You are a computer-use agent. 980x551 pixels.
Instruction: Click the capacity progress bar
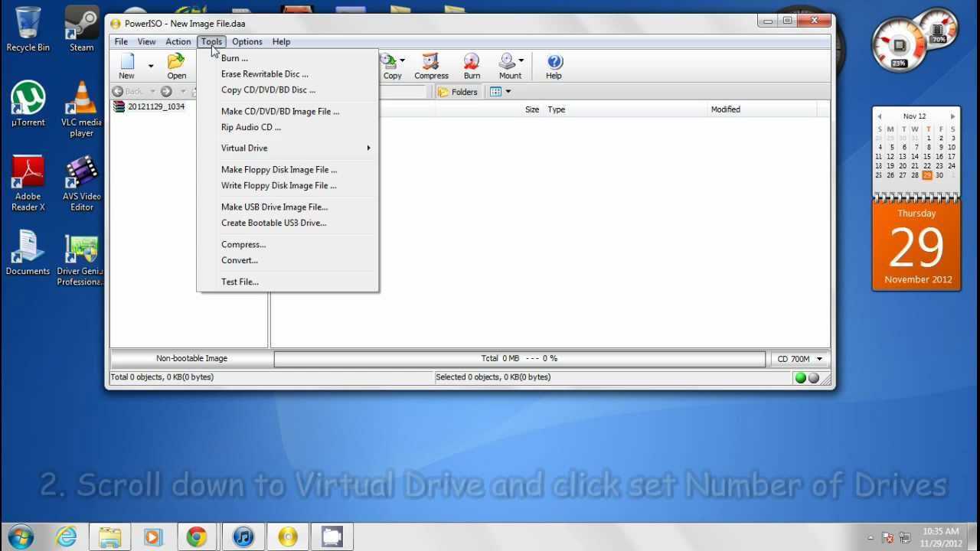tap(519, 359)
